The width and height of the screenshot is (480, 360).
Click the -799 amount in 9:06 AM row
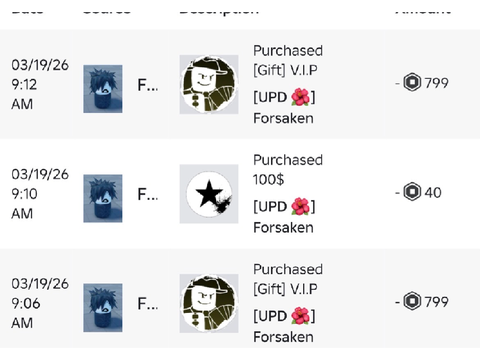click(x=422, y=302)
